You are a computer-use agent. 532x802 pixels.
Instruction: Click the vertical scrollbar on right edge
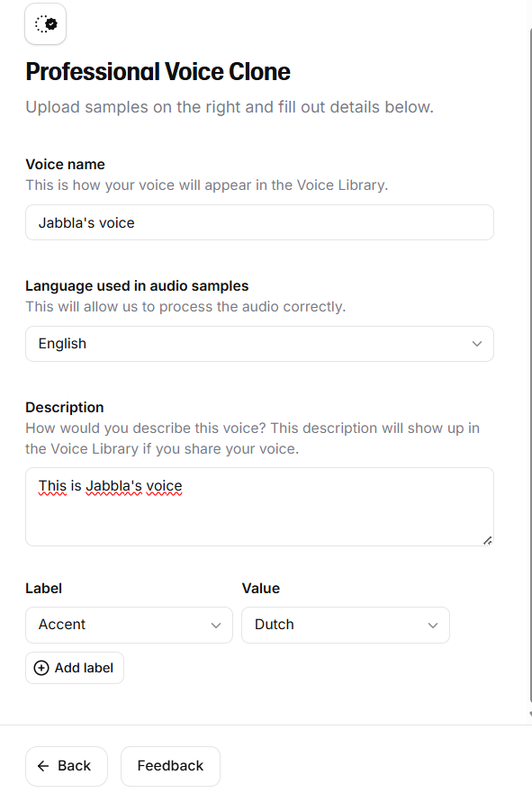[x=530, y=368]
